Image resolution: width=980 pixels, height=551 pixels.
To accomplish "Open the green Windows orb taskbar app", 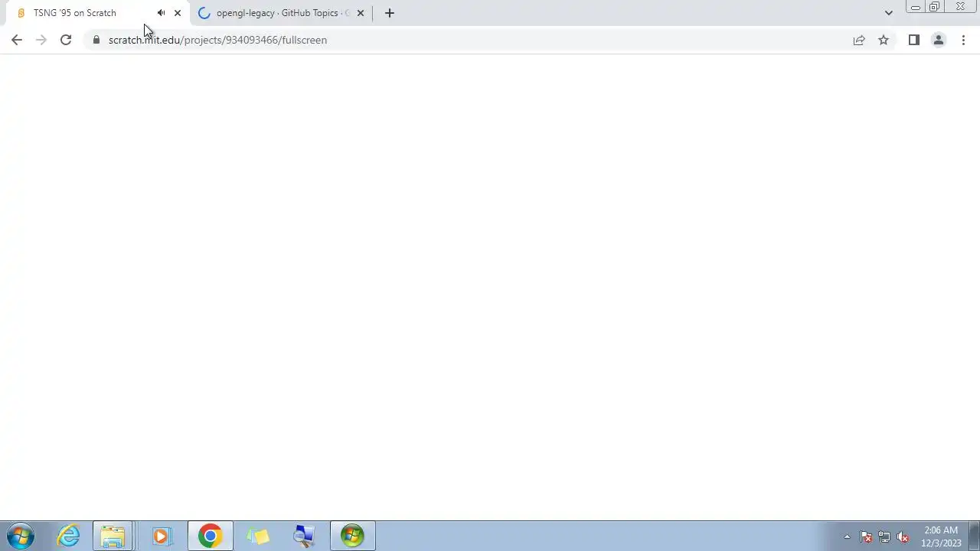I will pos(352,536).
